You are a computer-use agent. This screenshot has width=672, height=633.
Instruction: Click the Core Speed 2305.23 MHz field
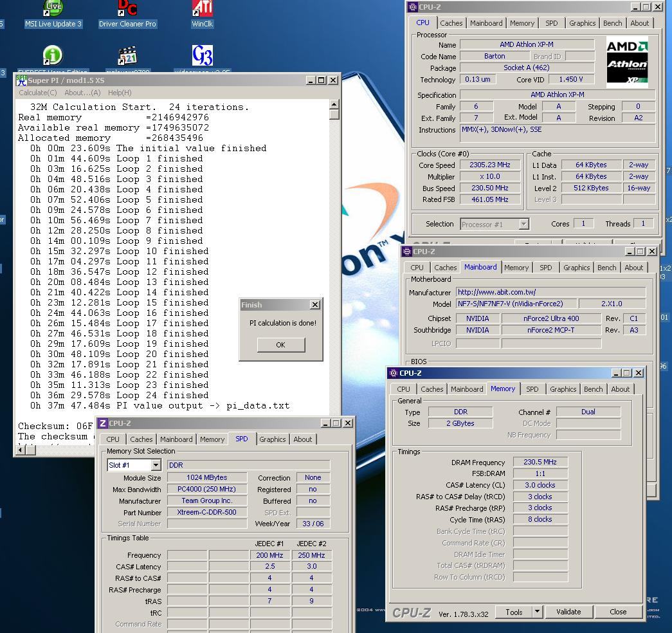click(490, 165)
